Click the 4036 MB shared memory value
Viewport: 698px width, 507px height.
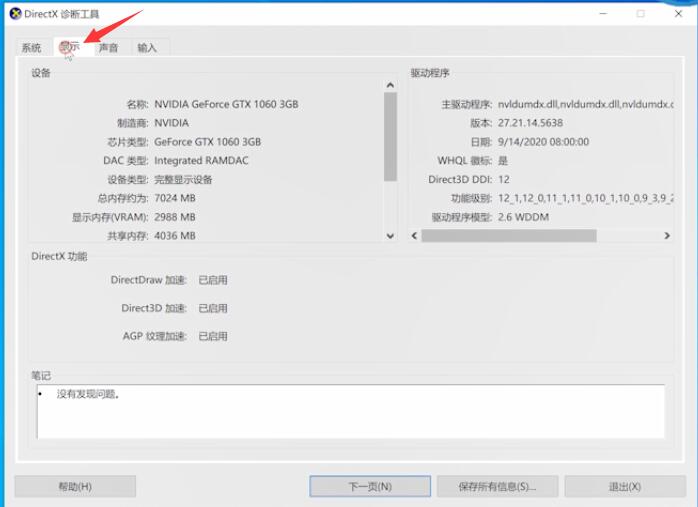(175, 236)
